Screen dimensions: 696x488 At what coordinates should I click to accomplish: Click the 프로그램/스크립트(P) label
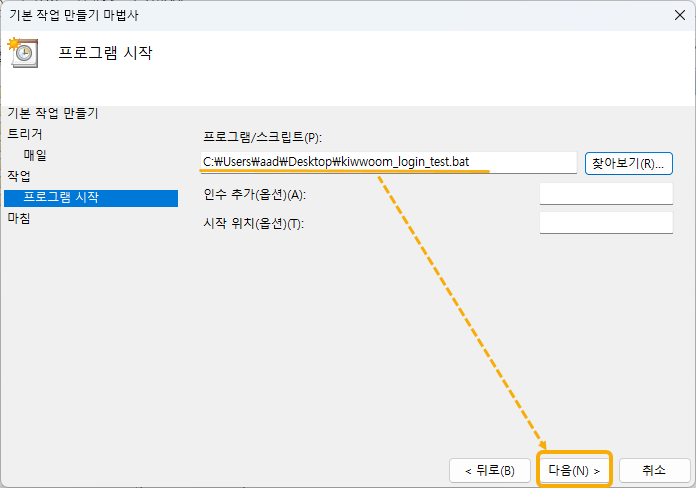pos(262,136)
